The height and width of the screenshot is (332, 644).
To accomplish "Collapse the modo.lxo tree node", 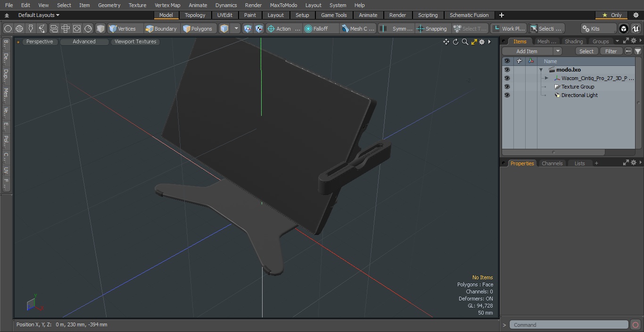I will coord(541,70).
